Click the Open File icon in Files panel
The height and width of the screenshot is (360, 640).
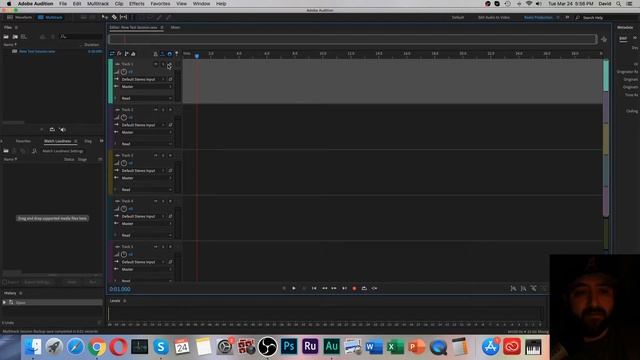[x=6, y=37]
